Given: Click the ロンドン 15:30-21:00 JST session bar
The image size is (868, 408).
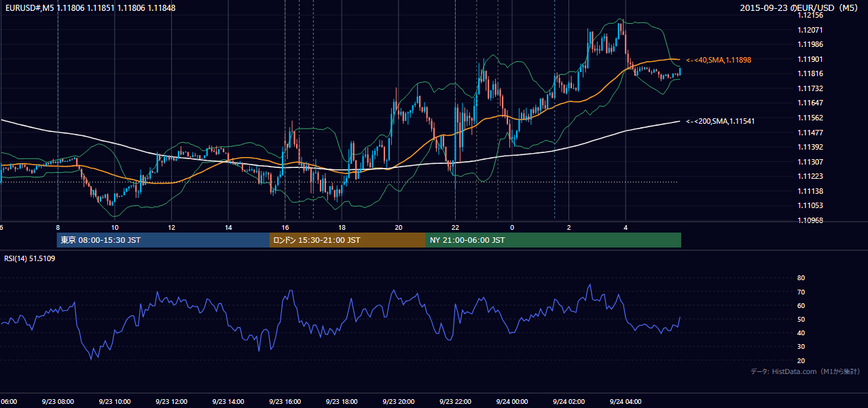Looking at the screenshot, I should (x=348, y=240).
